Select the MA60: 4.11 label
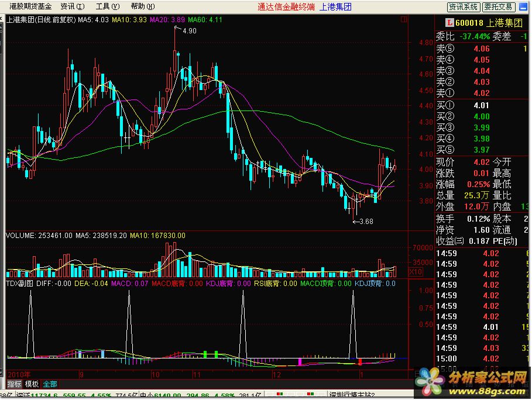 (x=205, y=20)
